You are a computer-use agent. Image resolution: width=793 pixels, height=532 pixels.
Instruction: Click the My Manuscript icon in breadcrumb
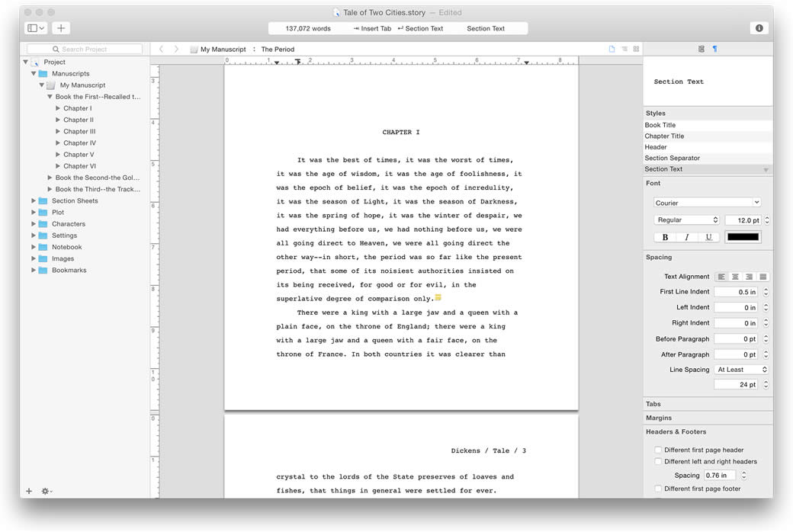pos(194,50)
